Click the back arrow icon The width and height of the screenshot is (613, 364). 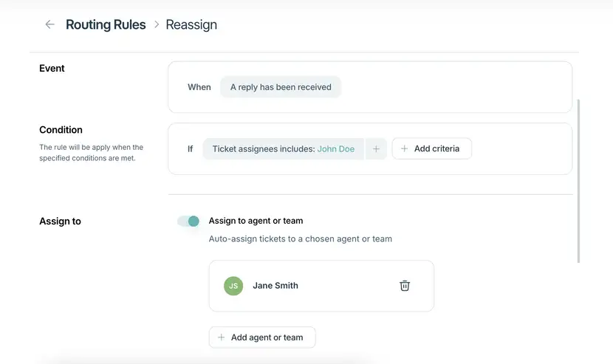(49, 24)
